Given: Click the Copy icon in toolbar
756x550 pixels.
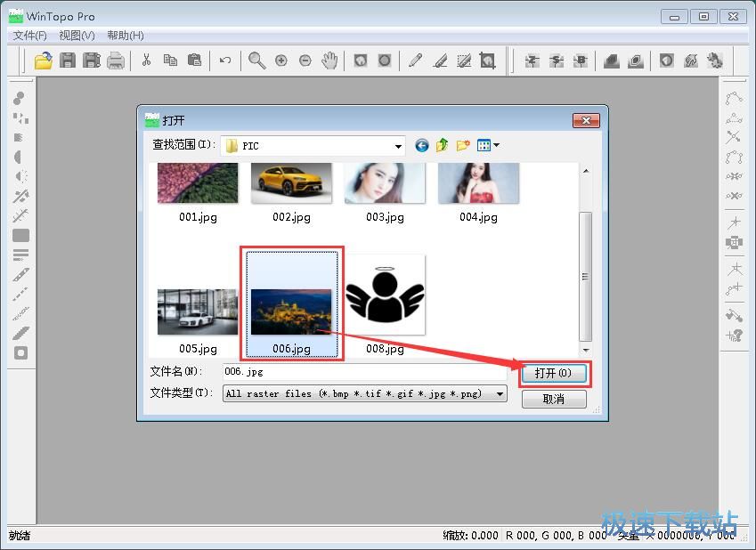Looking at the screenshot, I should pyautogui.click(x=170, y=61).
